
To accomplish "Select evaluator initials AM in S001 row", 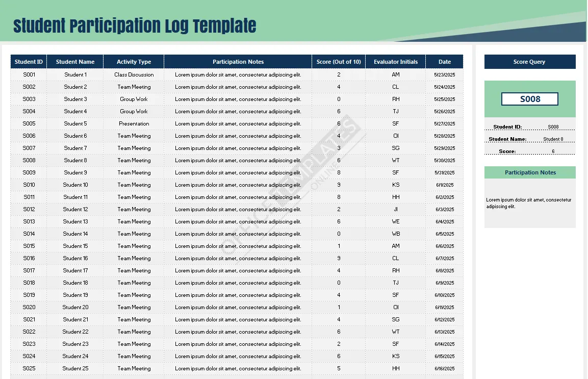I will (x=396, y=74).
